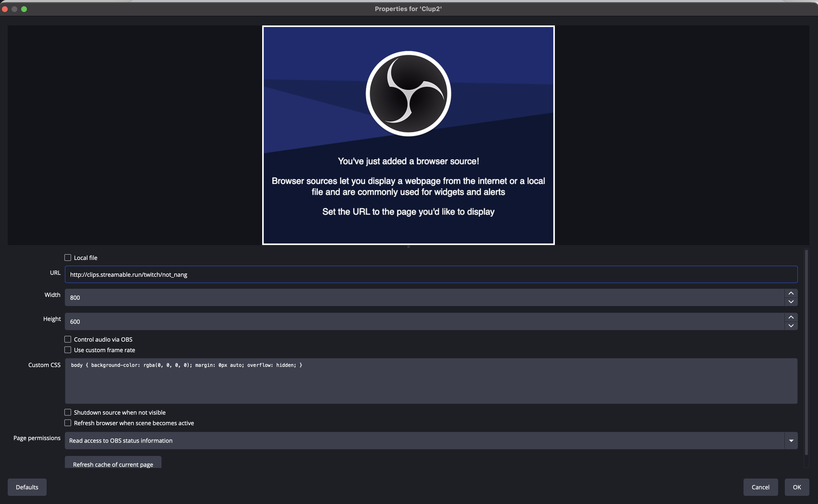The image size is (818, 504).
Task: Check Shutdown source when not visible
Action: pos(68,412)
